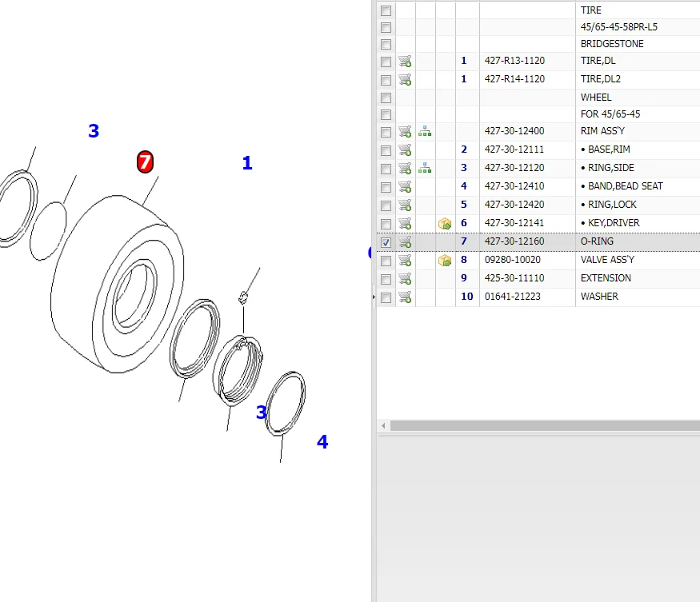Image resolution: width=700 pixels, height=602 pixels.
Task: Tick checkbox for TIRE header row
Action: pos(386,10)
